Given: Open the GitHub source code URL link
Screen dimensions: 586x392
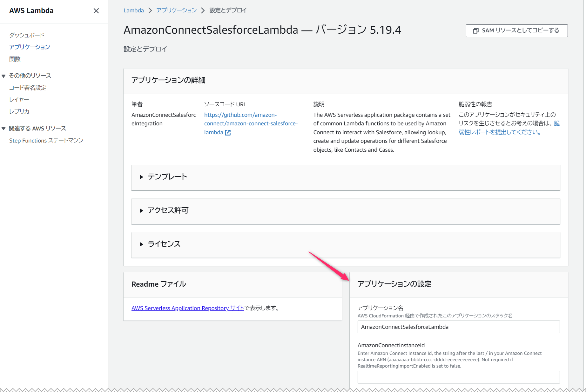Looking at the screenshot, I should point(251,123).
